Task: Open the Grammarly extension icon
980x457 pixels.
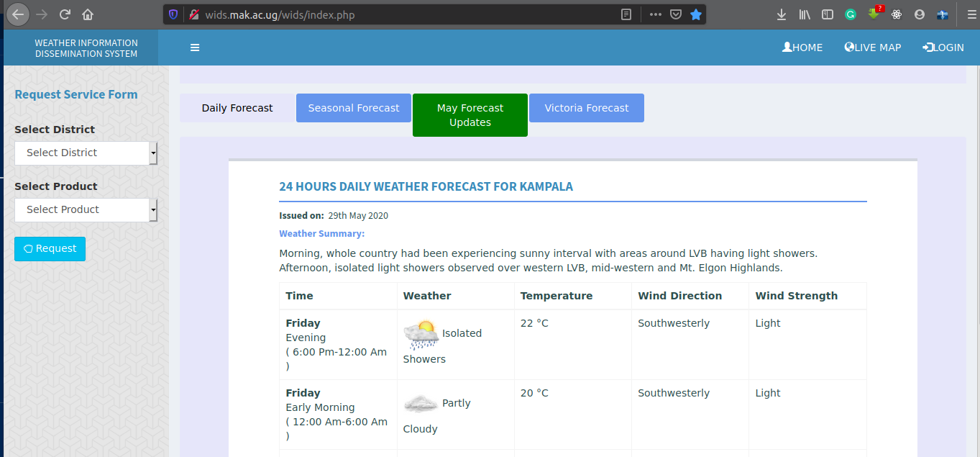Action: pos(851,14)
